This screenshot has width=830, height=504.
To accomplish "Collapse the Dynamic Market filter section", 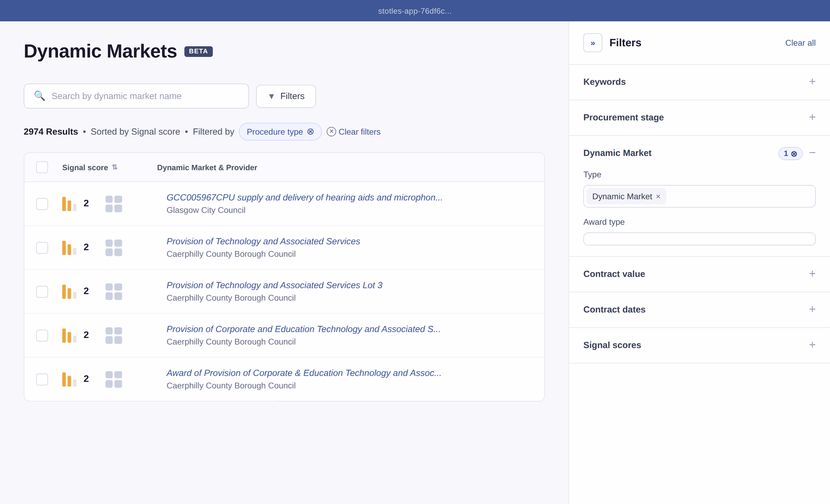I will tap(812, 153).
